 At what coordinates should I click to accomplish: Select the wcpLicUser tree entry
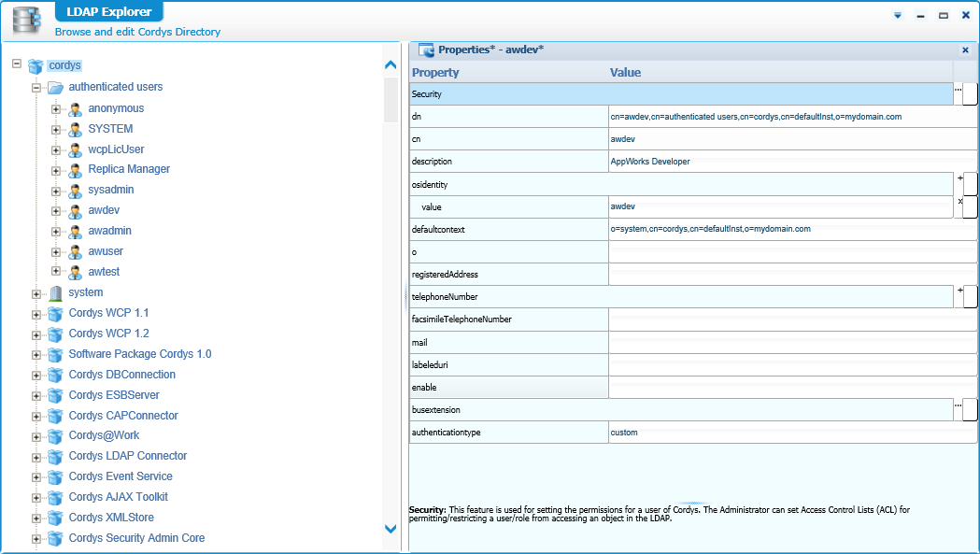pos(116,149)
